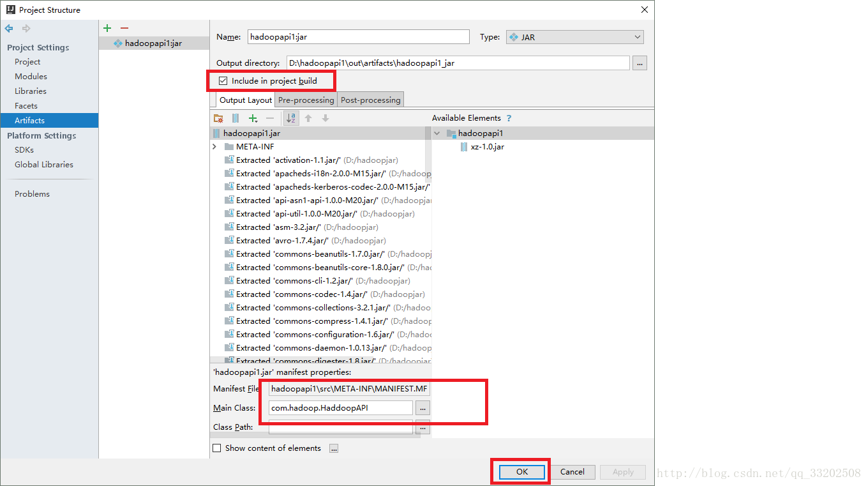
Task: Click the META-INF folder icon
Action: pos(229,147)
